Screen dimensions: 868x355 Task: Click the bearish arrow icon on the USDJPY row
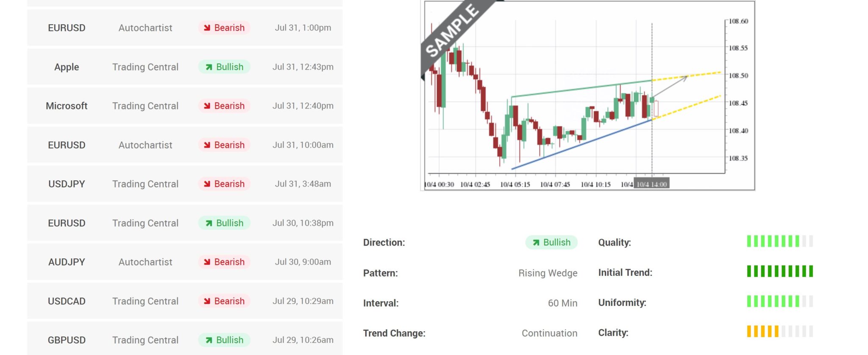(x=206, y=184)
